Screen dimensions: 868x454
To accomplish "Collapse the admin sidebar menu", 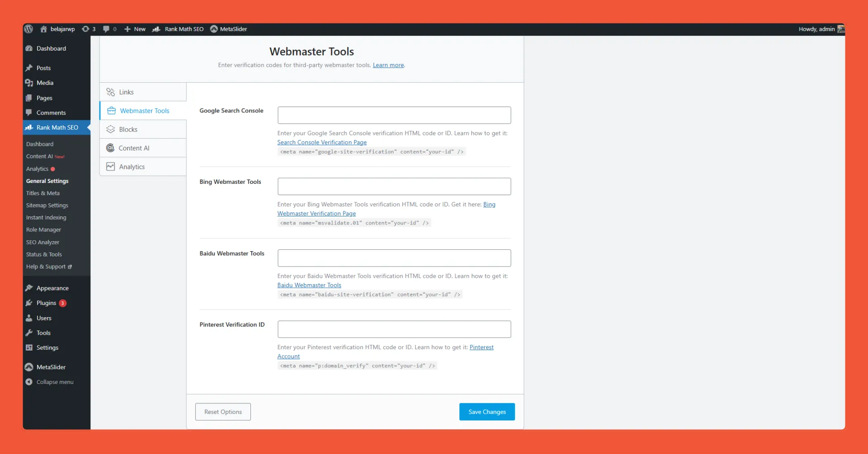I will pyautogui.click(x=29, y=382).
